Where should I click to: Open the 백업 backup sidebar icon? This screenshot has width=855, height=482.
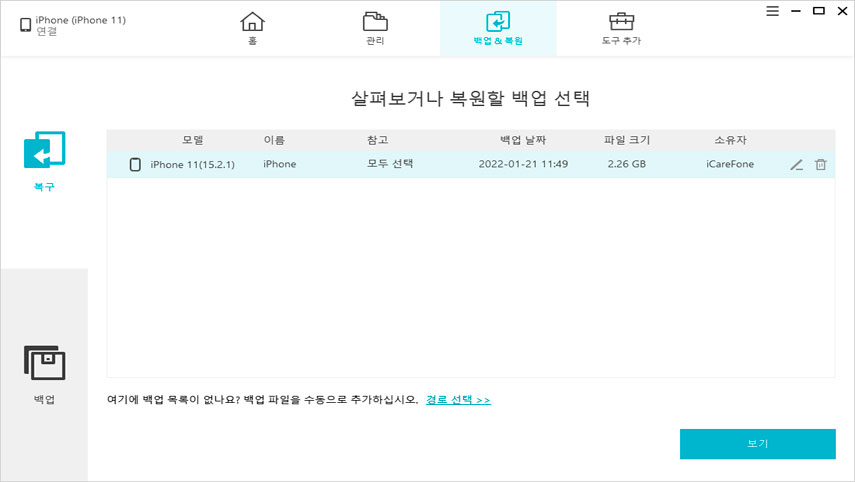[44, 364]
